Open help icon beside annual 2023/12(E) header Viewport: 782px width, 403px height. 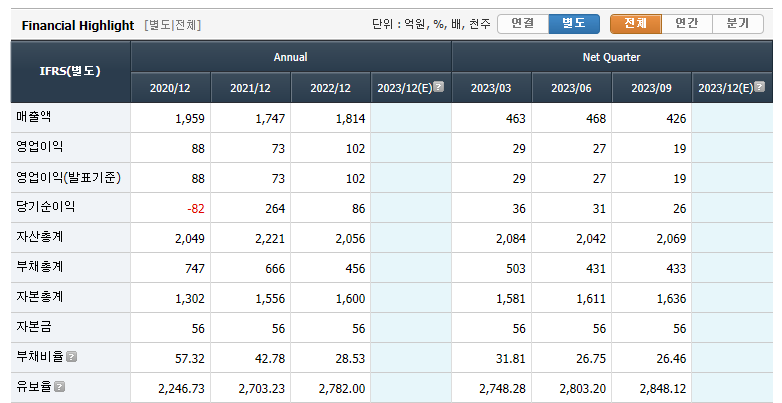pos(438,87)
